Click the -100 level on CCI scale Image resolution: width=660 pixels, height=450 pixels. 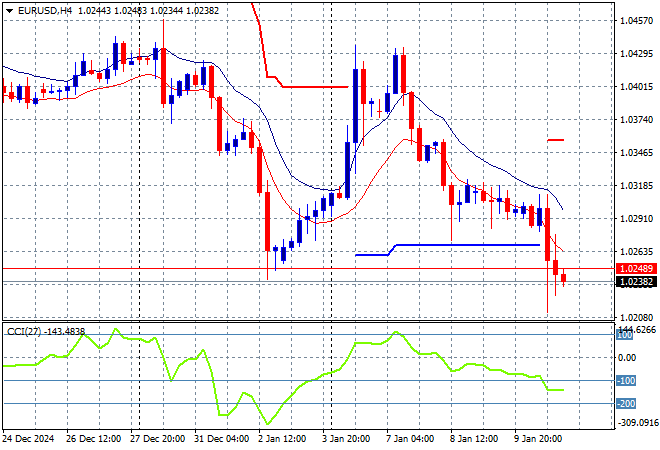click(x=625, y=381)
